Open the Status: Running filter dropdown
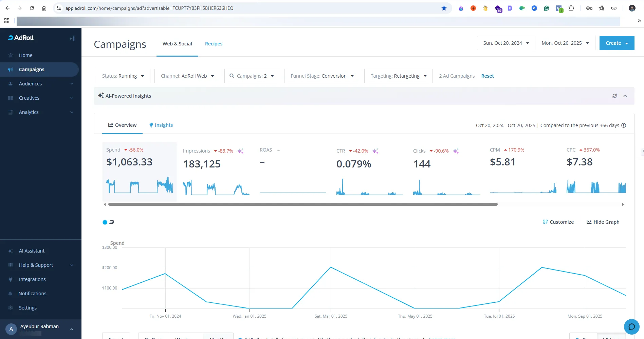 (x=123, y=76)
